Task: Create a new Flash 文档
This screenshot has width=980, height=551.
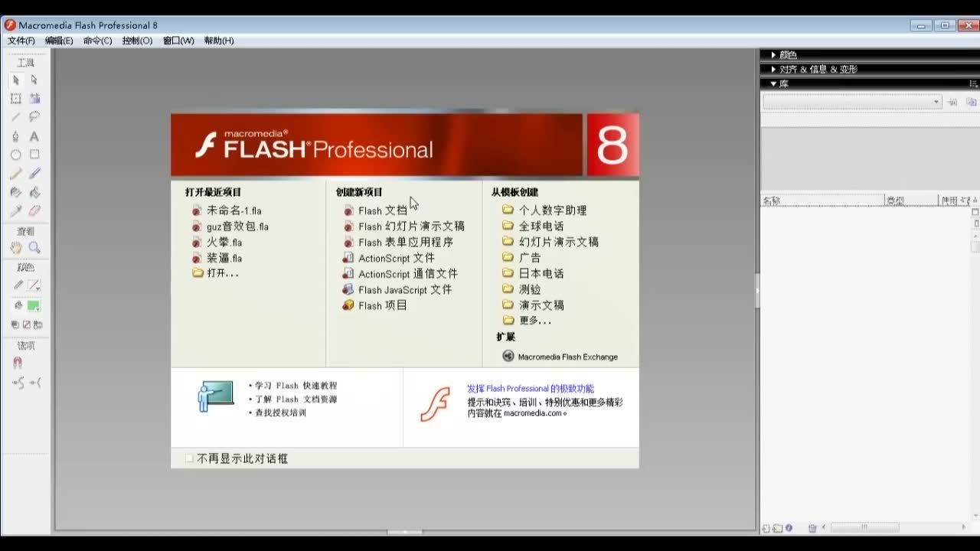Action: (375, 210)
